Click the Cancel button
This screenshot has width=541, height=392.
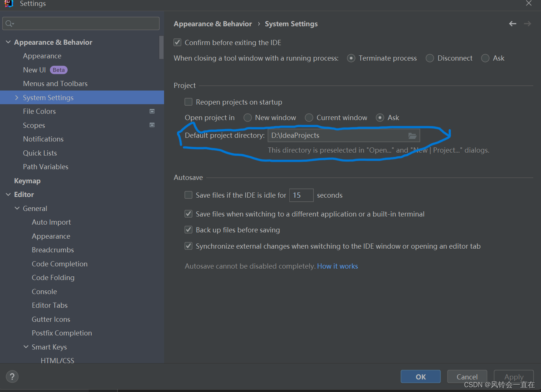point(467,376)
